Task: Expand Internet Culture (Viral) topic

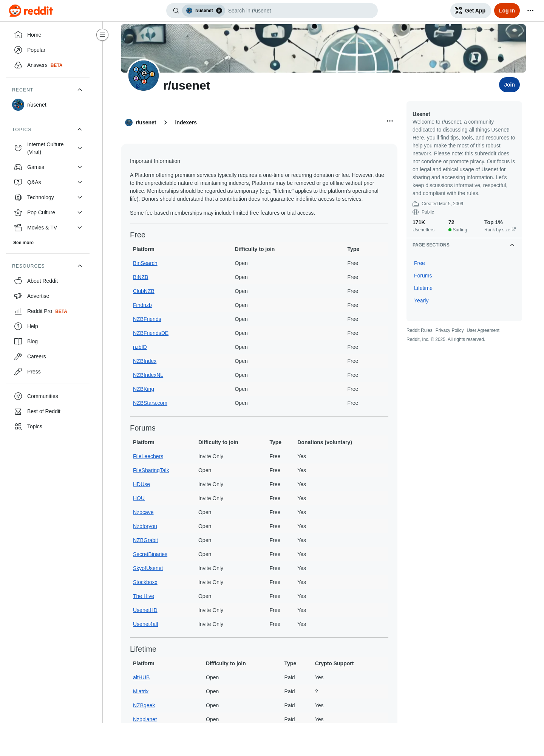Action: [x=80, y=148]
